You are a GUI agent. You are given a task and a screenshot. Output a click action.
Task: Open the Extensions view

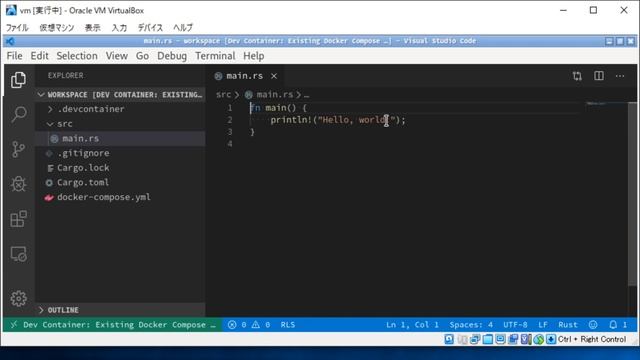tap(18, 219)
